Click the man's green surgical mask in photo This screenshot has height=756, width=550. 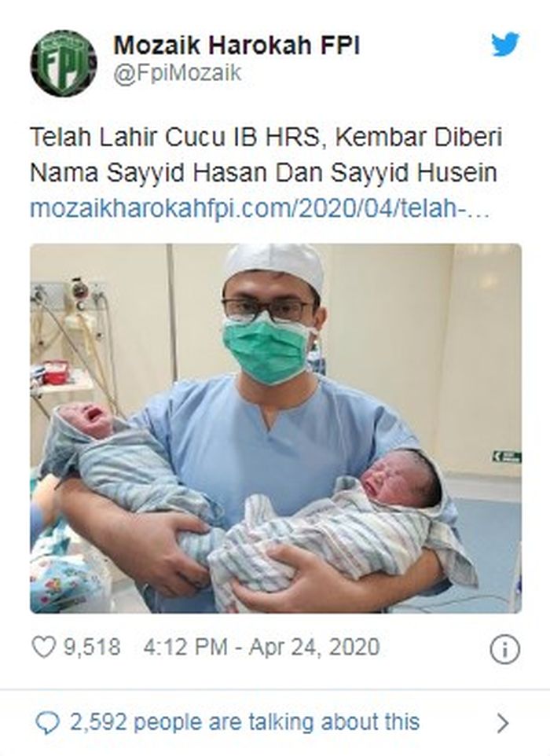tap(267, 348)
